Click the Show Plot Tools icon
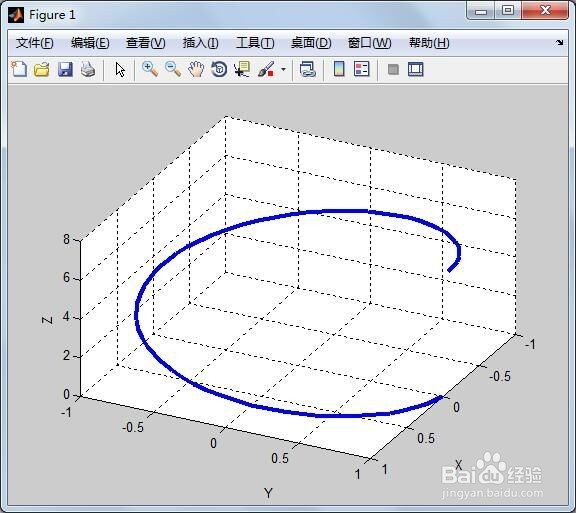The width and height of the screenshot is (576, 513). [415, 69]
